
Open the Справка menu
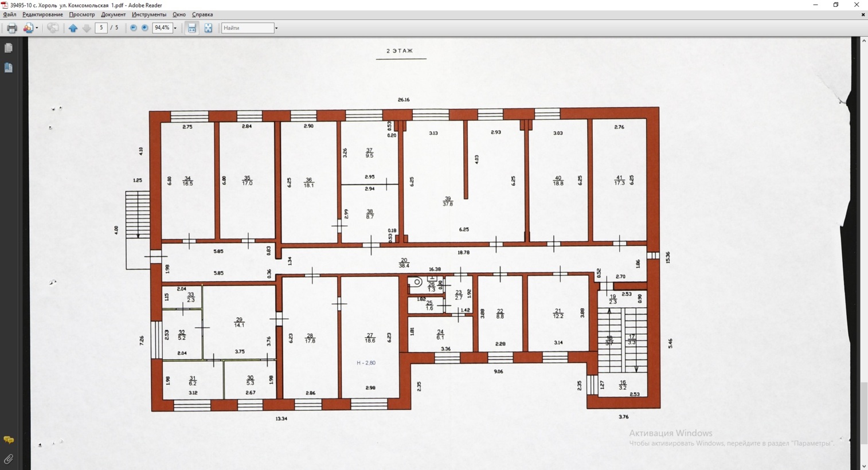click(202, 14)
